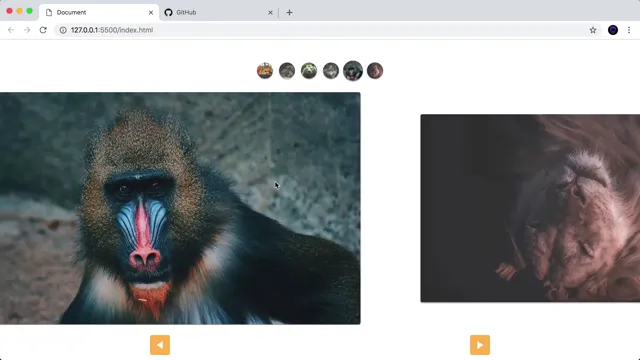This screenshot has height=360, width=640.
Task: Switch to the Document tab
Action: point(99,13)
